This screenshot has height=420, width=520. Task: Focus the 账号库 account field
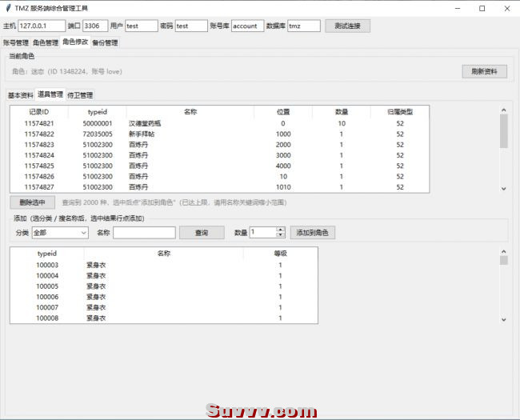click(248, 26)
